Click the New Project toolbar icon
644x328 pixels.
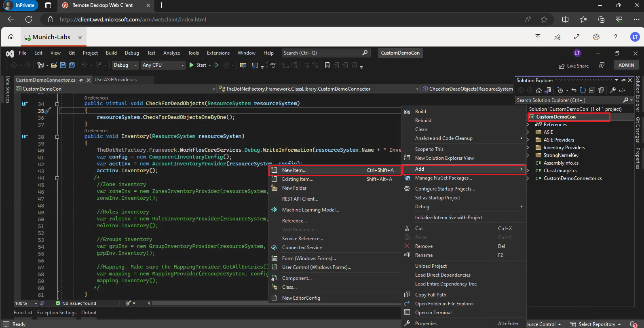click(x=40, y=65)
